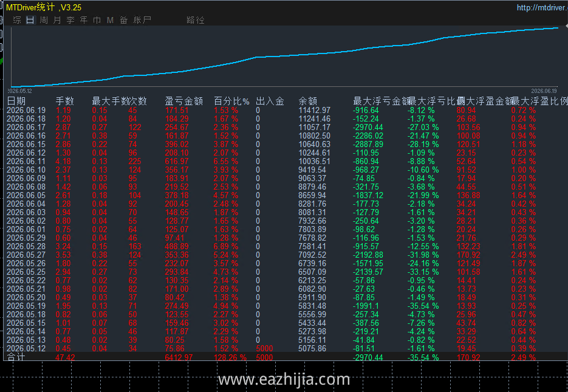Click balance value 10036.51
The image size is (568, 392).
pyautogui.click(x=315, y=161)
